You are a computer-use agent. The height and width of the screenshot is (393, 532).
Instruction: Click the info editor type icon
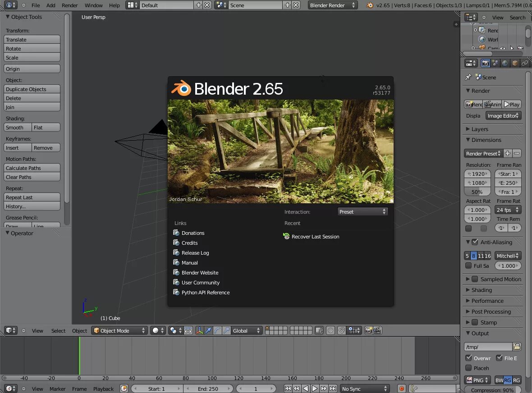[10, 5]
